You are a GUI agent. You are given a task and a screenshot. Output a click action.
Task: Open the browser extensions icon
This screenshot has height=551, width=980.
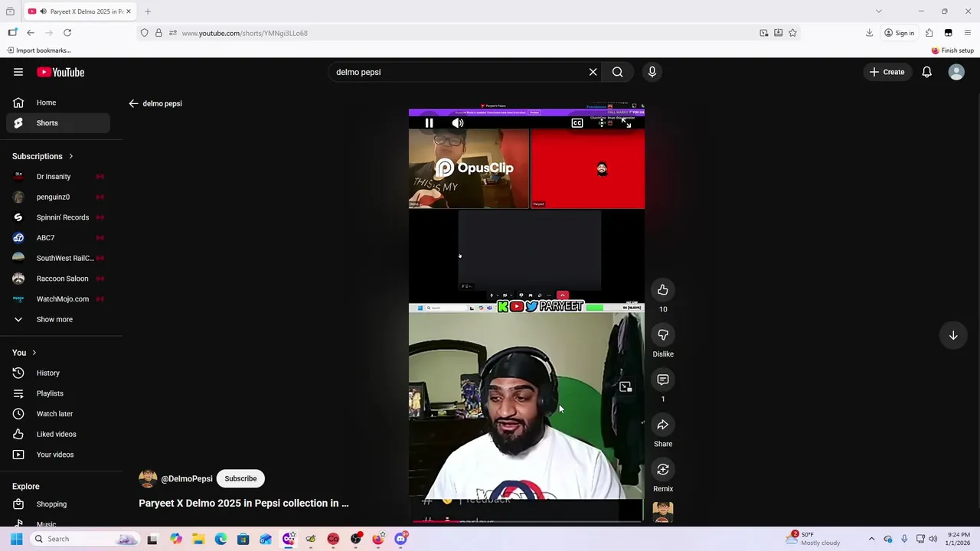pyautogui.click(x=929, y=33)
